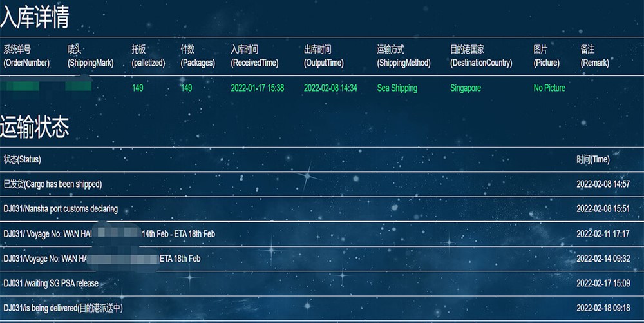The image size is (644, 323).
Task: Click the 2022-02-14 09:32 timestamp
Action: pos(603,259)
